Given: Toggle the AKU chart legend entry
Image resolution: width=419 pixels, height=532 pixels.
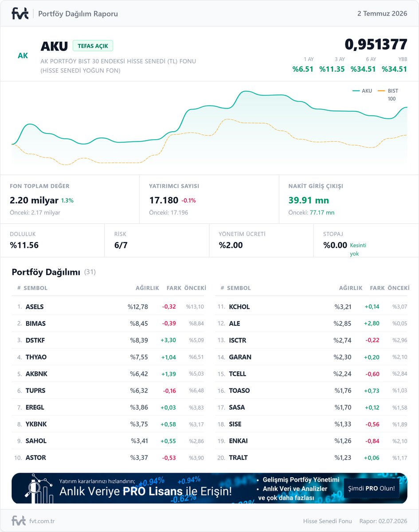Looking at the screenshot, I should [362, 90].
